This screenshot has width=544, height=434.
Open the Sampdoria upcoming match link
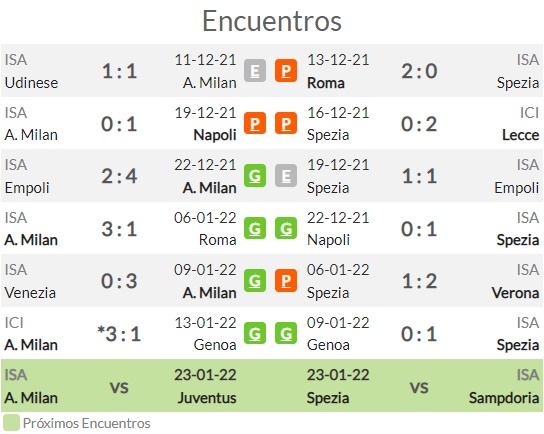[x=504, y=398]
